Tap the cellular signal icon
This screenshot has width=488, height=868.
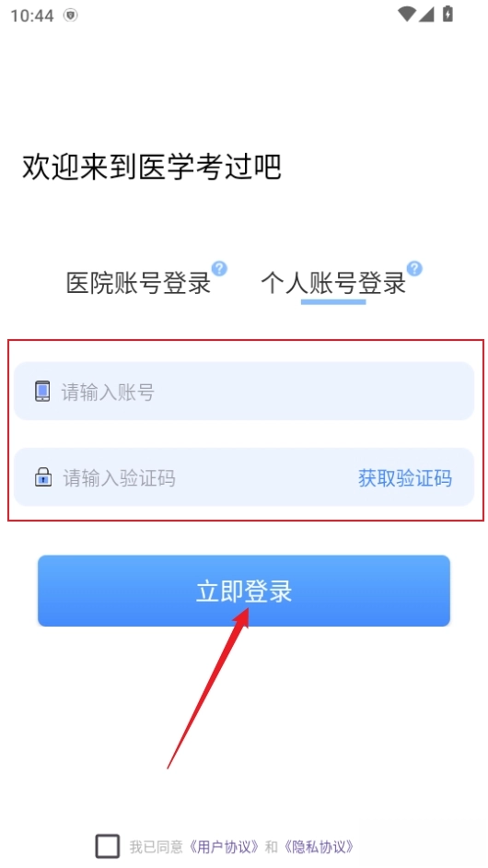coord(426,15)
